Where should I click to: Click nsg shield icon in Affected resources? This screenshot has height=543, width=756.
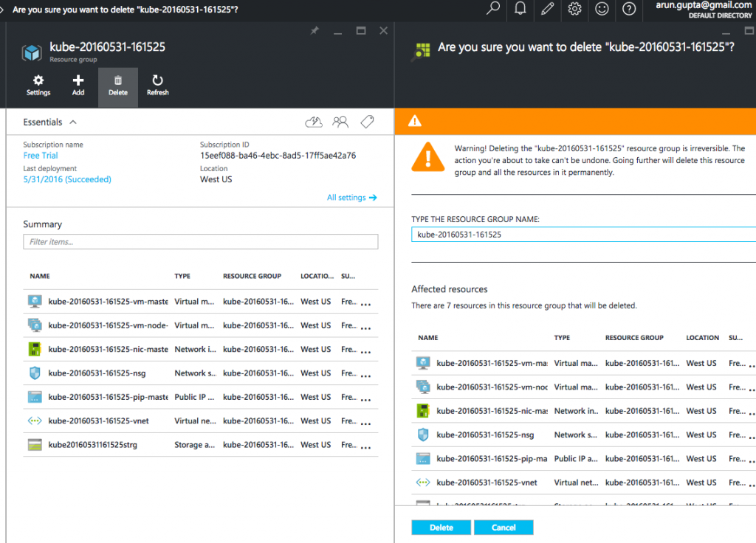coord(423,435)
